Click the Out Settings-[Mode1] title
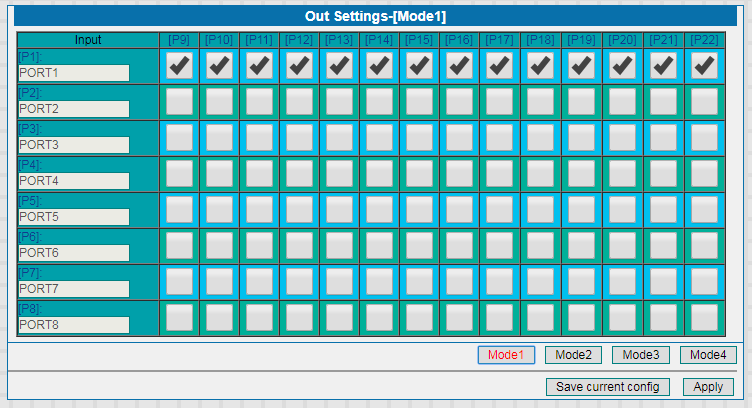This screenshot has height=408, width=752. 376,16
